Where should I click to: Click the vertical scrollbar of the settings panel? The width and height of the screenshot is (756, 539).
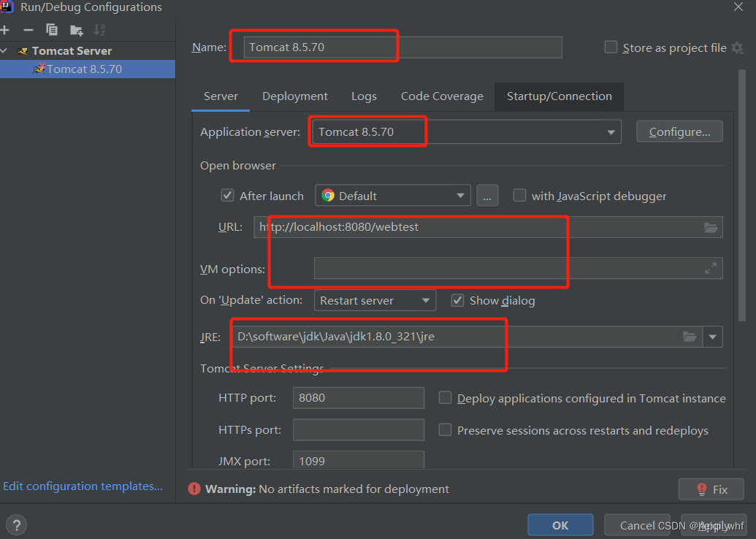[742, 196]
